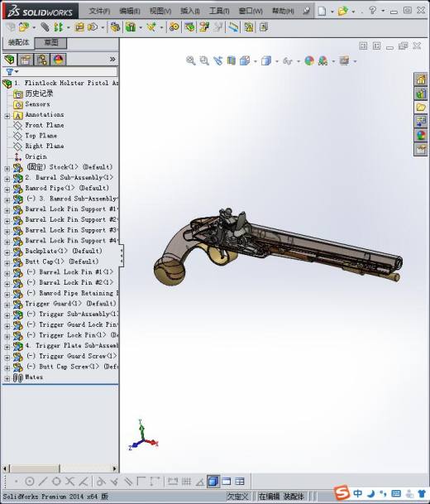Open the DisplayManager tab
This screenshot has height=504, width=430.
tap(58, 60)
